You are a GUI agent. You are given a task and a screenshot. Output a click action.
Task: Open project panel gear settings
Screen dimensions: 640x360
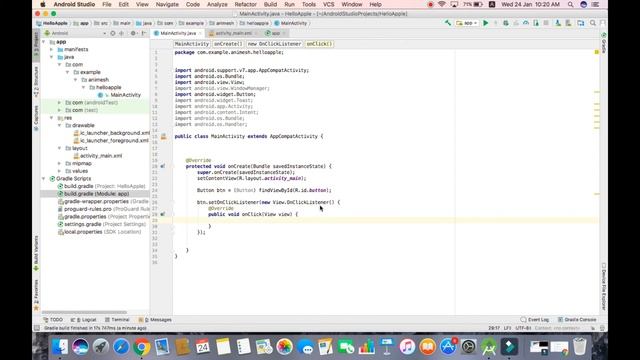(133, 33)
